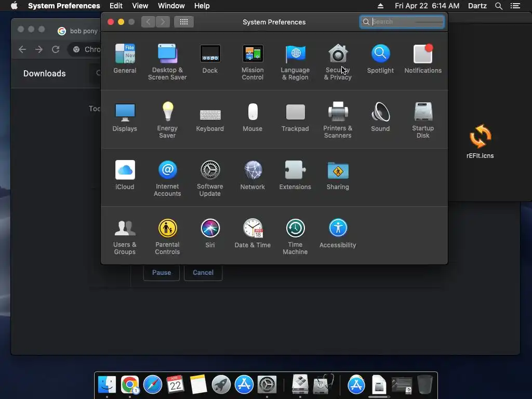
Task: Open Energy Saver preferences
Action: [167, 120]
